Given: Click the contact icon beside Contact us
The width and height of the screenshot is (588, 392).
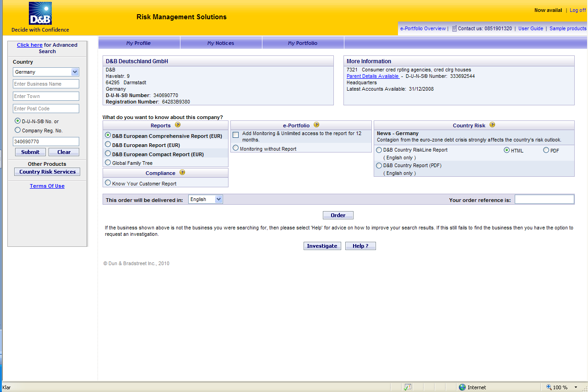Looking at the screenshot, I should pos(454,28).
